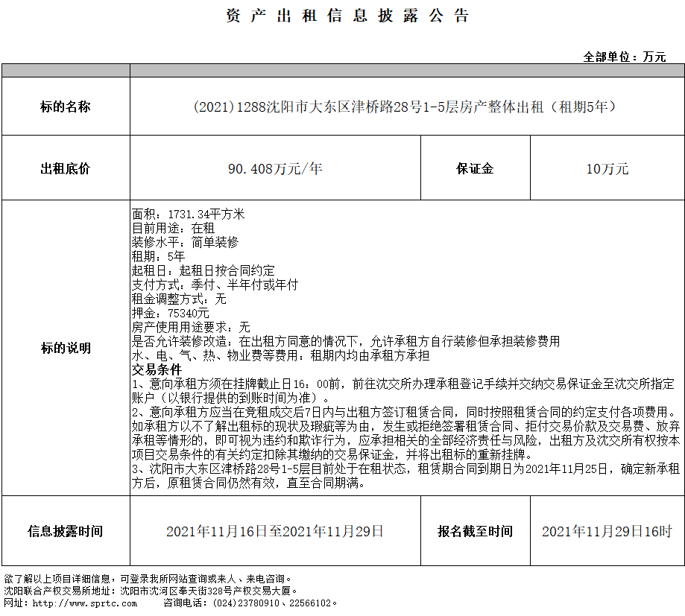Click the bold 交易条件 heading
The width and height of the screenshot is (685, 616).
click(x=157, y=370)
